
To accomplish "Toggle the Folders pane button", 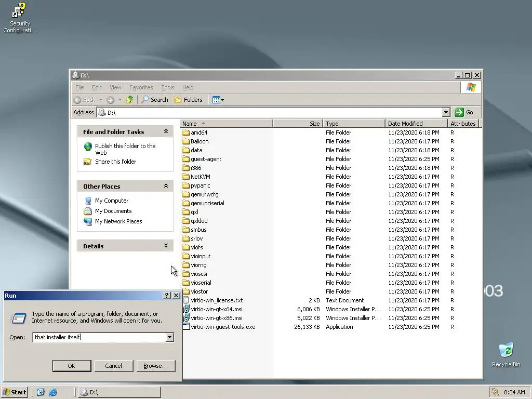I will 188,100.
